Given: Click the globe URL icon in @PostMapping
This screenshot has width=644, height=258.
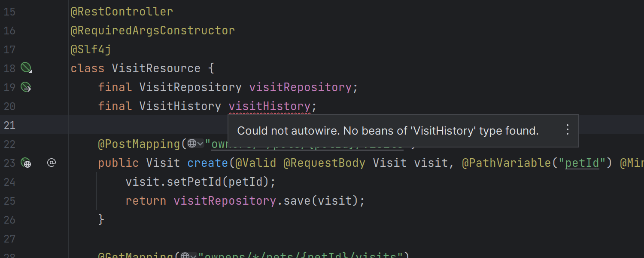Looking at the screenshot, I should point(192,144).
